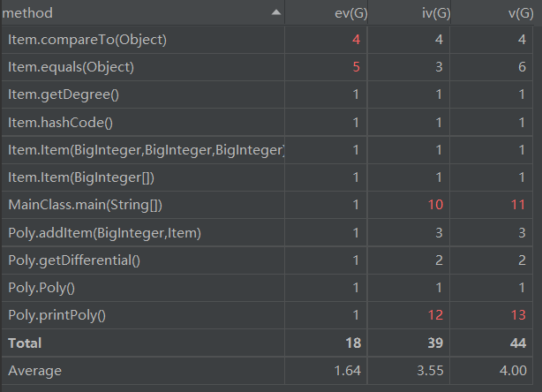542x392 pixels.
Task: Select the Item.Item(BigInteger[]) row
Action: (267, 177)
